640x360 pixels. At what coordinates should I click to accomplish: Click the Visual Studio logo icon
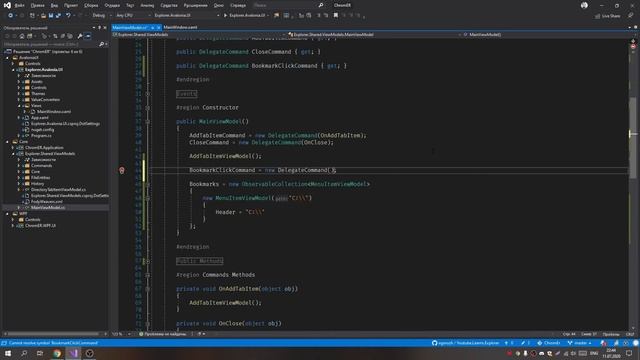coord(7,5)
